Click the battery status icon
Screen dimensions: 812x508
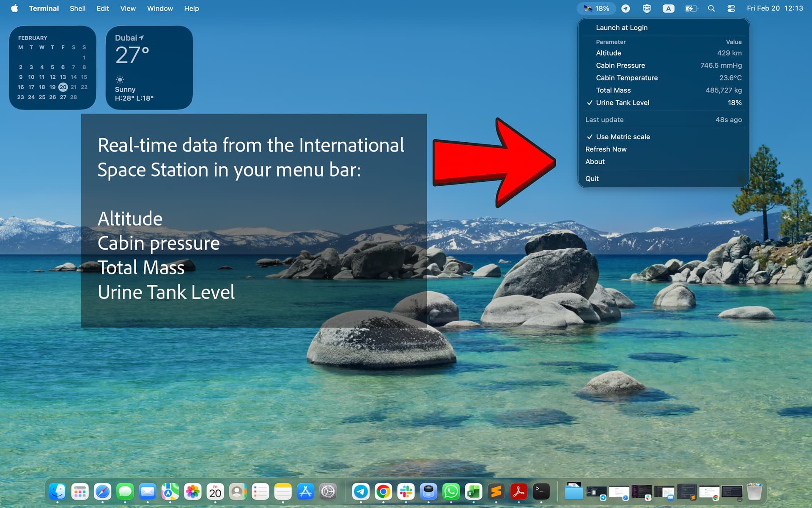point(691,8)
